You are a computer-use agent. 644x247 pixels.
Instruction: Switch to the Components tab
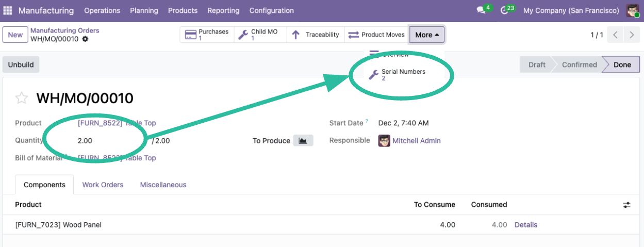(44, 185)
